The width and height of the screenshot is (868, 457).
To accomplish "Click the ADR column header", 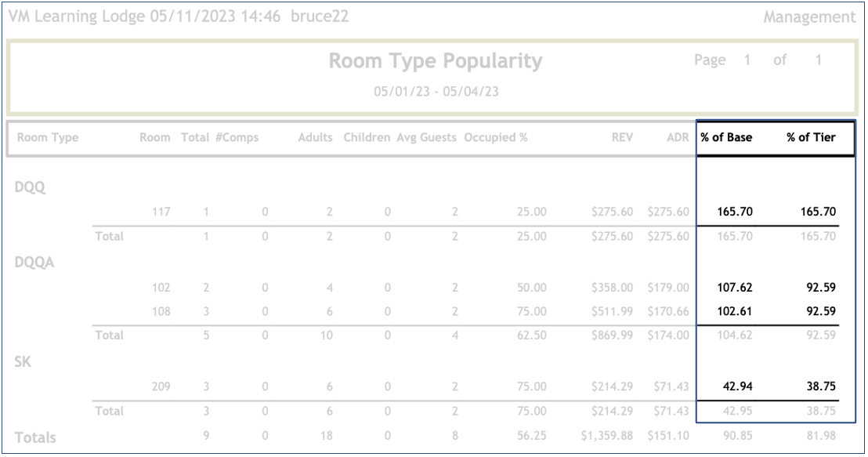I will click(678, 137).
